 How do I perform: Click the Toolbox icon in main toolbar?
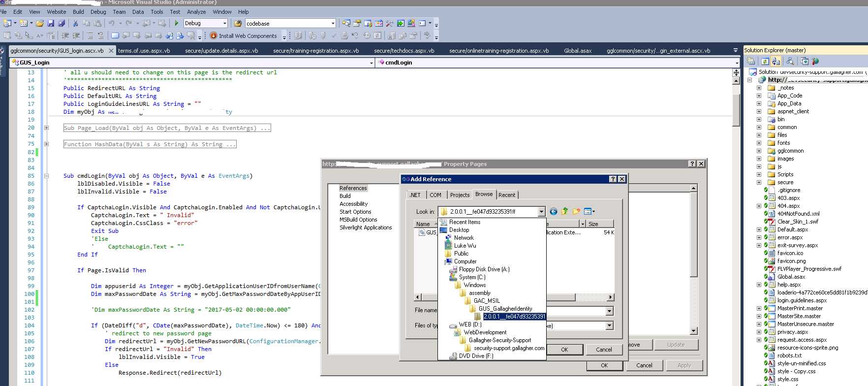click(390, 23)
